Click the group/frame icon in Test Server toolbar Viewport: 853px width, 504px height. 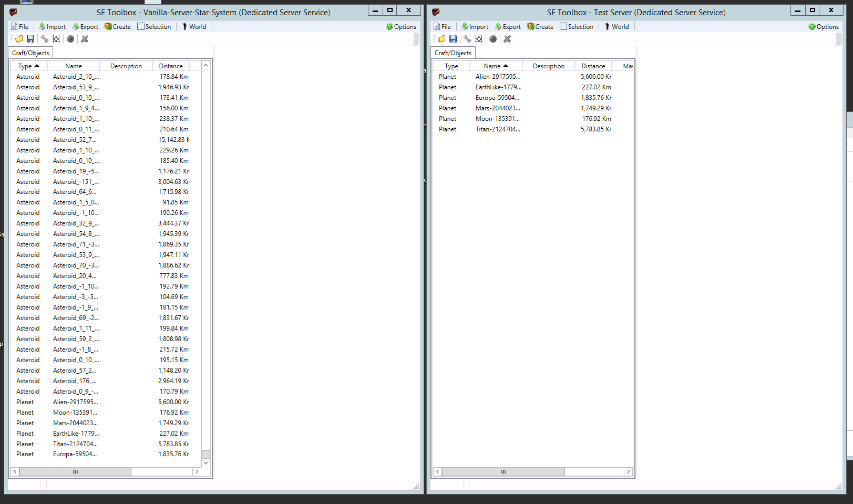point(479,39)
